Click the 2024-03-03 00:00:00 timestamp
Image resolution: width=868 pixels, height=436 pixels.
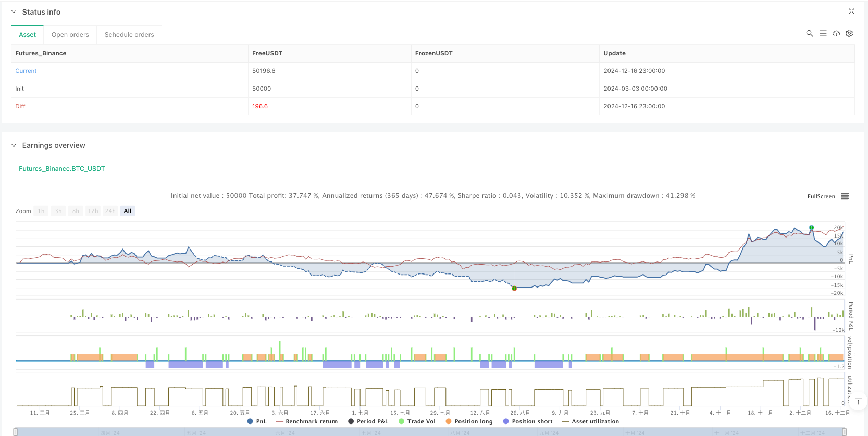pyautogui.click(x=636, y=89)
